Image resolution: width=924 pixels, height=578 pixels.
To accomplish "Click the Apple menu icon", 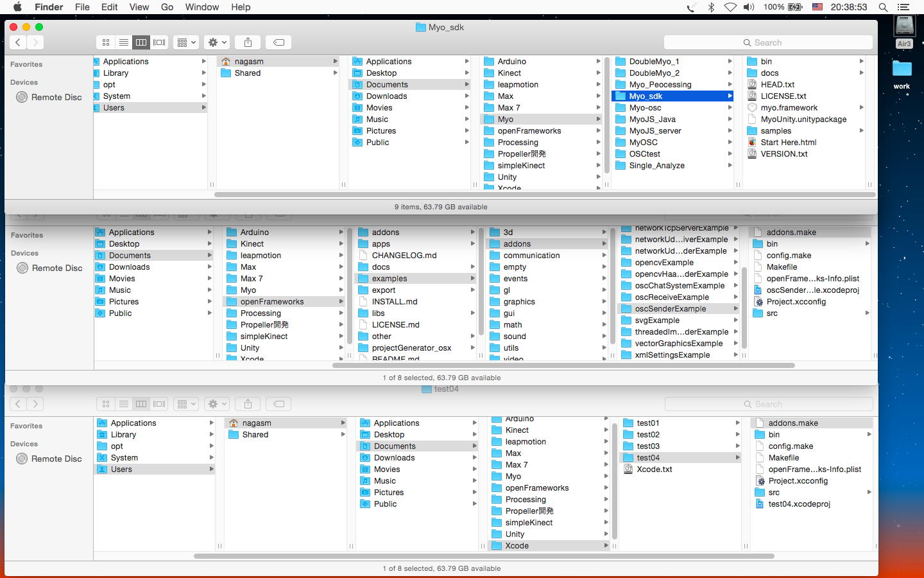I will 17,7.
